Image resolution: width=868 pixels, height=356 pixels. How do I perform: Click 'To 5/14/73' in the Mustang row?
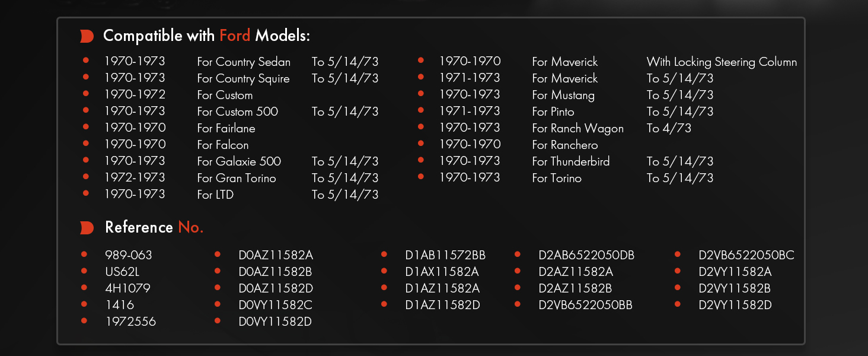(x=680, y=95)
